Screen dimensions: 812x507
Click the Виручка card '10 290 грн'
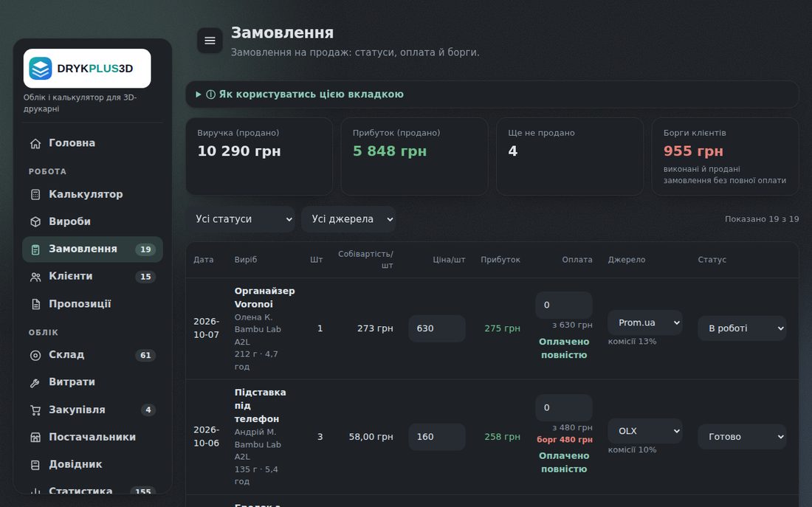coord(259,156)
